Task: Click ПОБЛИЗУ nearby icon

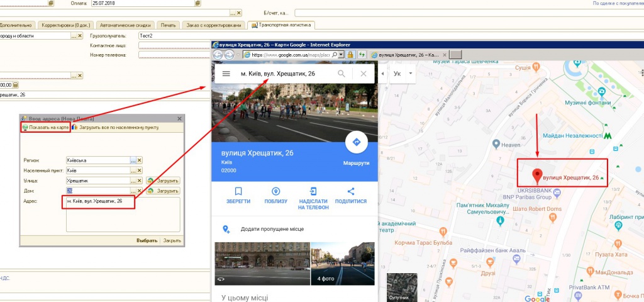Action: tap(276, 191)
